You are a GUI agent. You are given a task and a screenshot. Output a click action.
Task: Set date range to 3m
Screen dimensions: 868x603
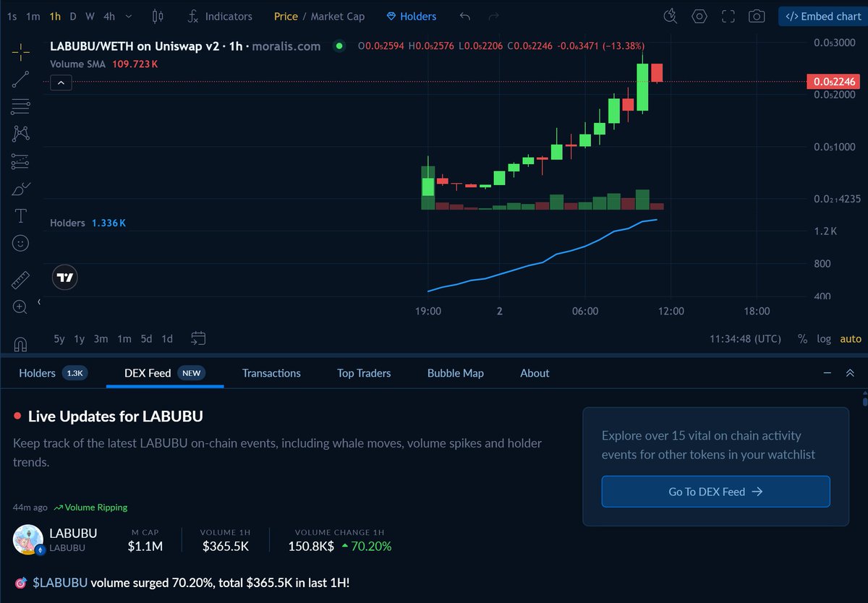101,338
